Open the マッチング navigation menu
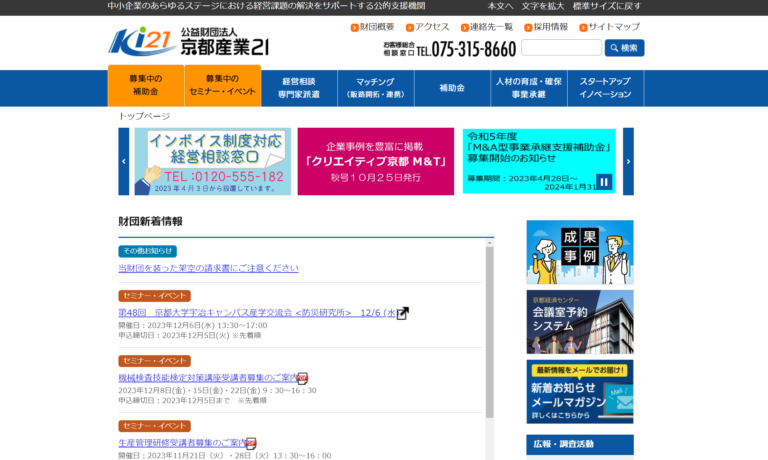This screenshot has width=768, height=460. tap(375, 87)
